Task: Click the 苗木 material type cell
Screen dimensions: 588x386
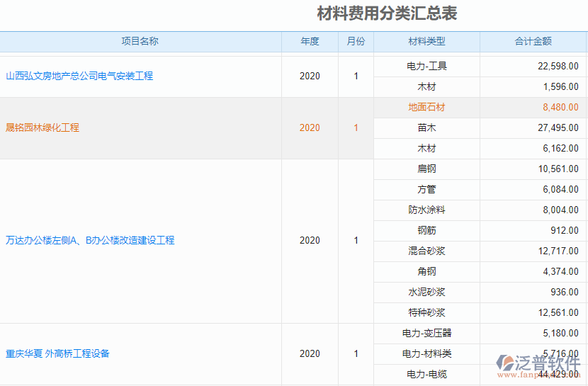Action: (426, 128)
